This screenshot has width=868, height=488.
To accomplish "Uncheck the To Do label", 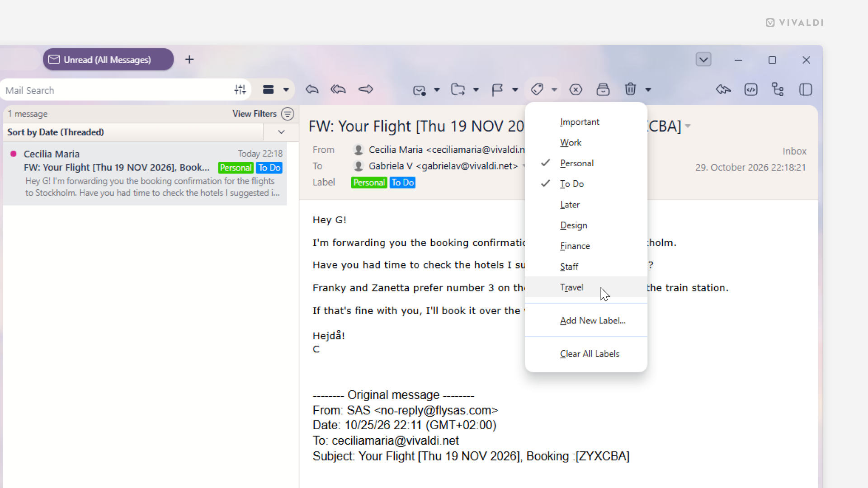I will click(x=586, y=184).
